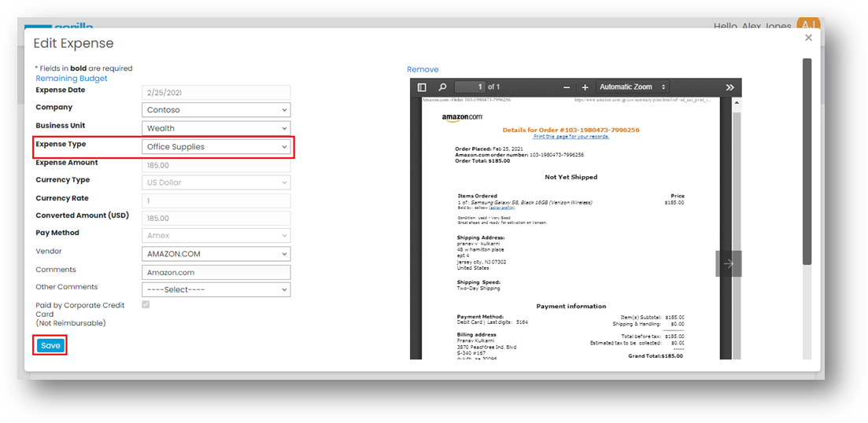This screenshot has width=868, height=423.
Task: Click the Expense Amount field
Action: point(216,165)
